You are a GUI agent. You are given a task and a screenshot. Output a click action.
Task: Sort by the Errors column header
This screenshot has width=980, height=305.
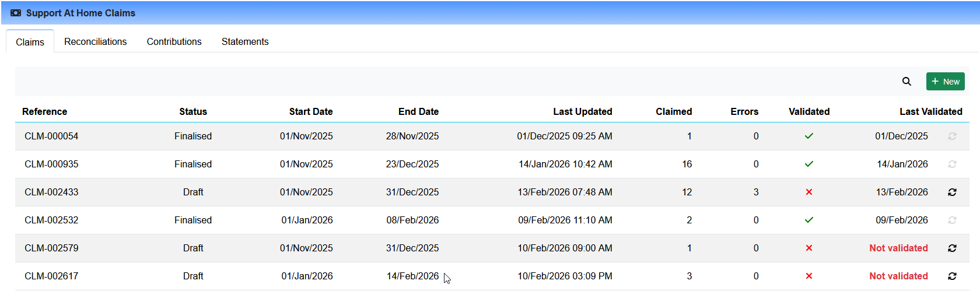[x=744, y=112]
